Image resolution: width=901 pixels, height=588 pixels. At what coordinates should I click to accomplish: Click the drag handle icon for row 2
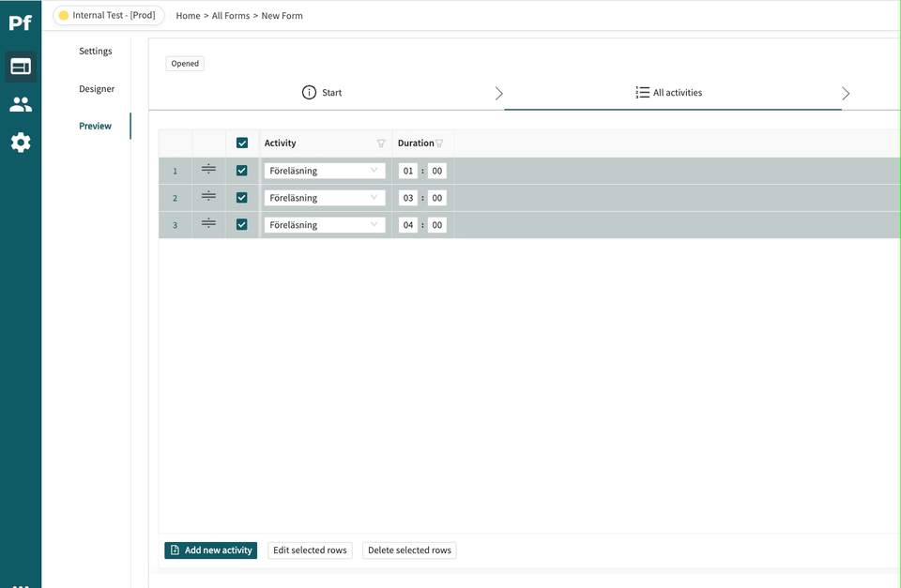(208, 196)
